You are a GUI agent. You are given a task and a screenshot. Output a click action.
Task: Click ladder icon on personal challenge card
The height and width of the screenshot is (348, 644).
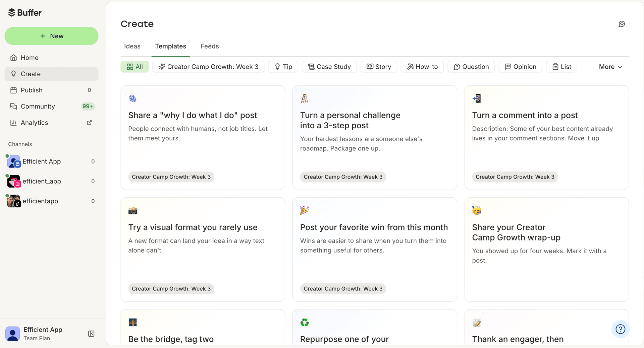[x=305, y=98]
